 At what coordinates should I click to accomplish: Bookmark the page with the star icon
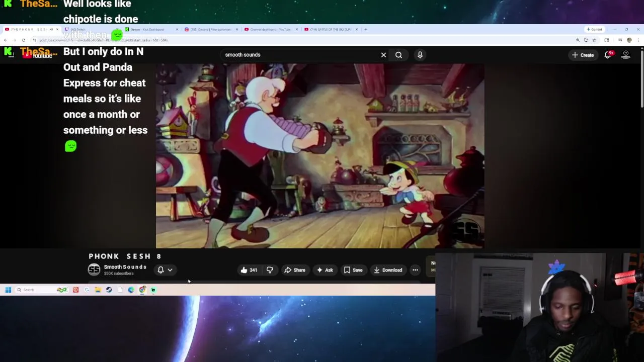(594, 40)
